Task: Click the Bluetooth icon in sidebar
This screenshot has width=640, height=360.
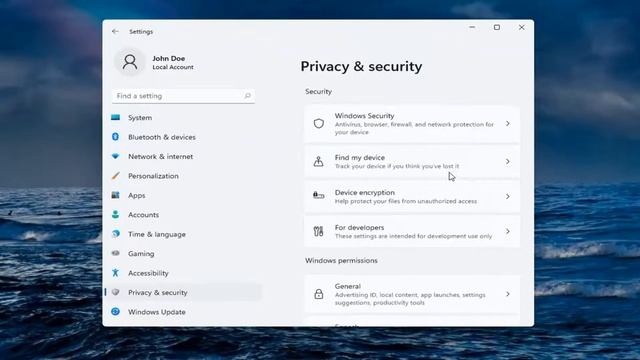Action: [x=116, y=137]
